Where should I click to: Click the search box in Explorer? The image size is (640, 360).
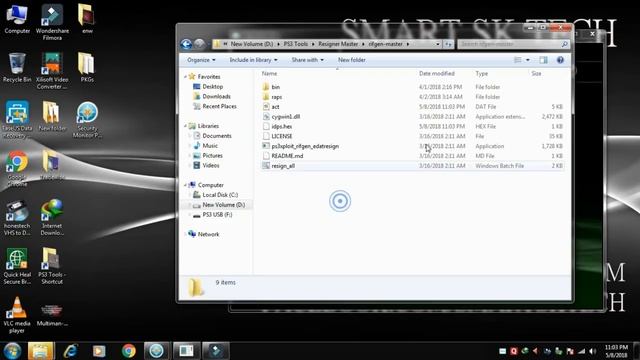(513, 44)
